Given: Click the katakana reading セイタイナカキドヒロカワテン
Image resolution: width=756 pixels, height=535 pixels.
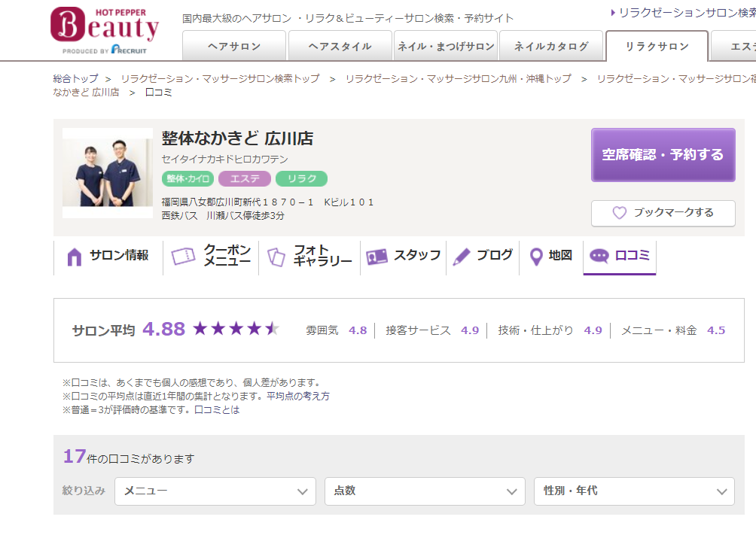Looking at the screenshot, I should [224, 160].
